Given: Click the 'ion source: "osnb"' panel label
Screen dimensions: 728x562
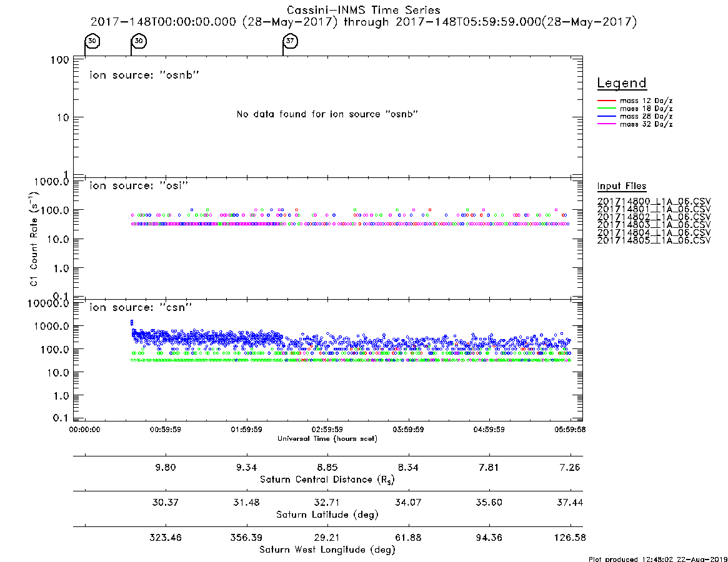Looking at the screenshot, I should (x=144, y=75).
